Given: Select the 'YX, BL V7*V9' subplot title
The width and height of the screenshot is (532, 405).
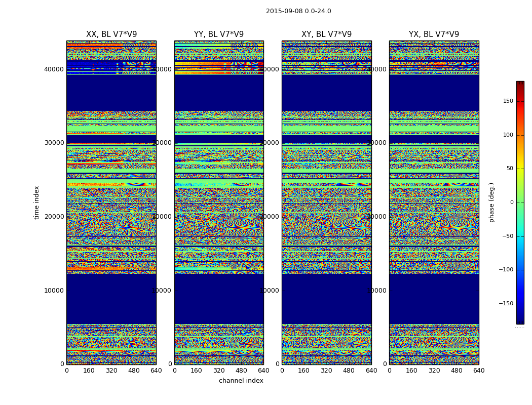Looking at the screenshot, I should click(434, 34).
